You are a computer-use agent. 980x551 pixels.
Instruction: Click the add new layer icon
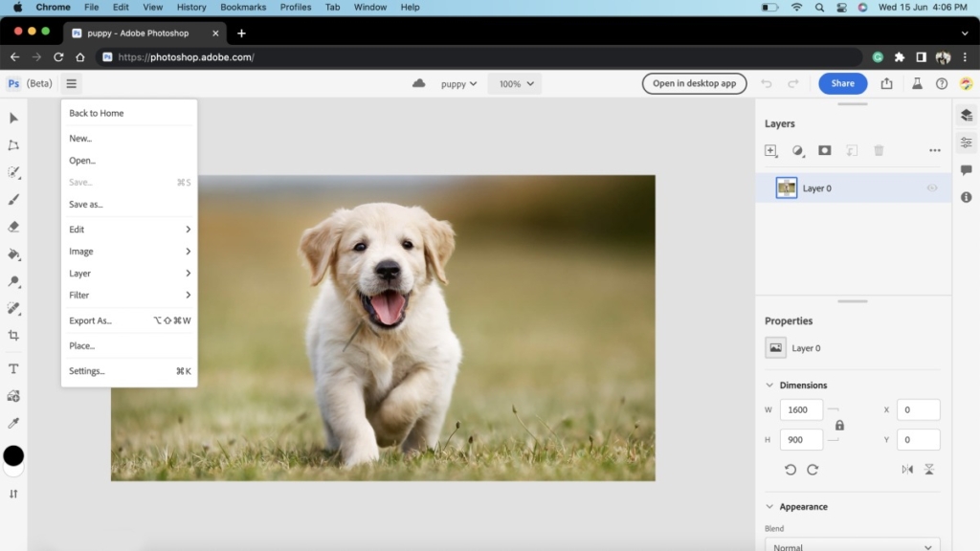(x=770, y=151)
